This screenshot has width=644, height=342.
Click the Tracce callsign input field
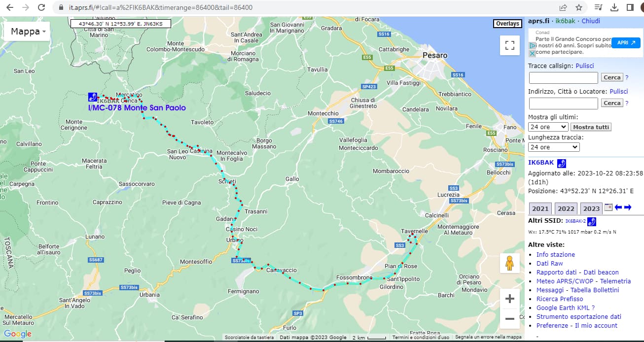pos(563,77)
